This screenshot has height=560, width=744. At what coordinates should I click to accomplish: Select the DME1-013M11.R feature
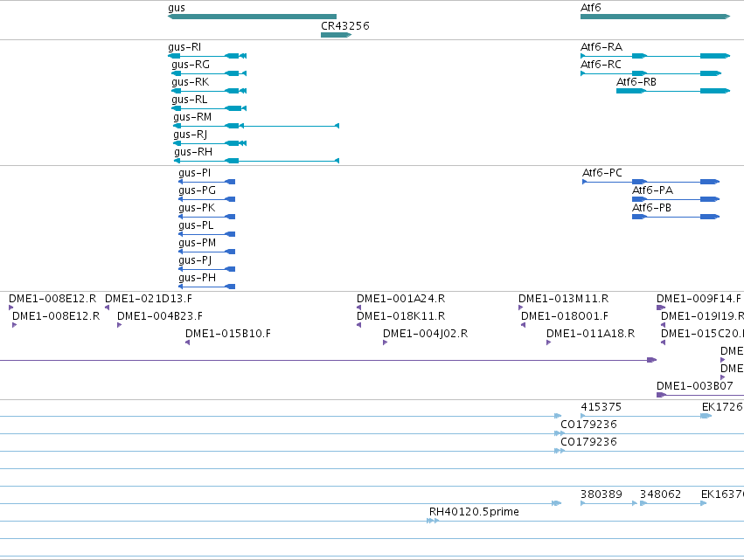[x=520, y=308]
